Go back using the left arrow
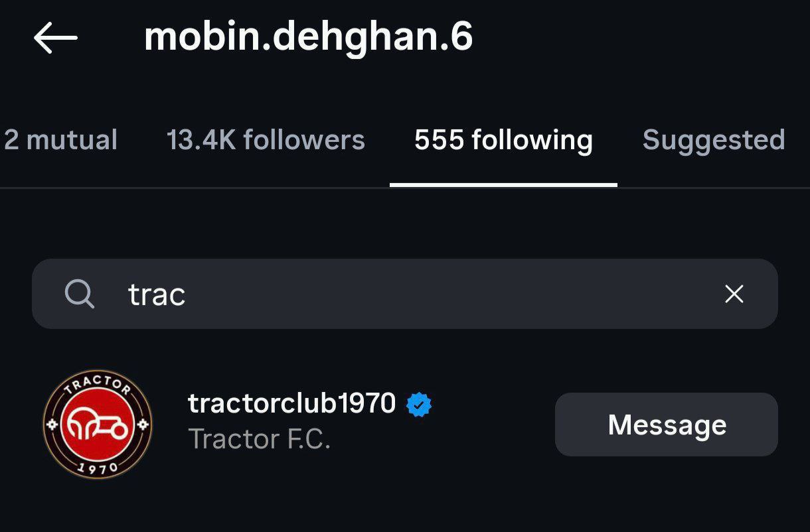 coord(56,38)
